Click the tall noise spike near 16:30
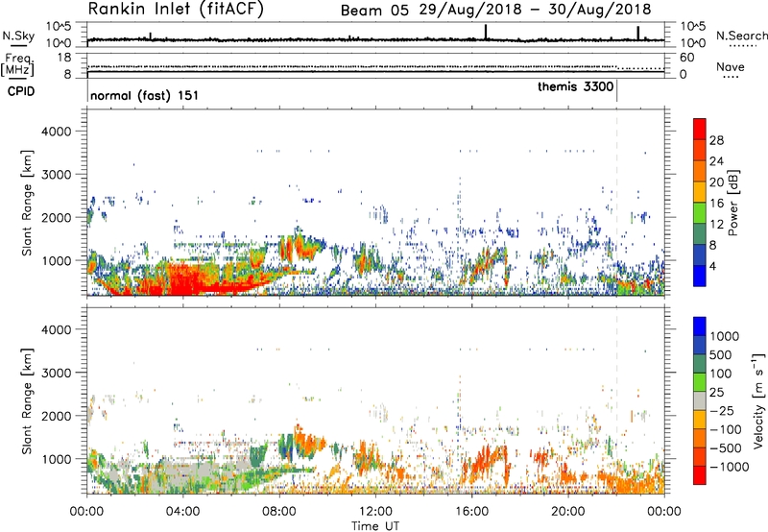This screenshot has height=532, width=768. [x=486, y=32]
